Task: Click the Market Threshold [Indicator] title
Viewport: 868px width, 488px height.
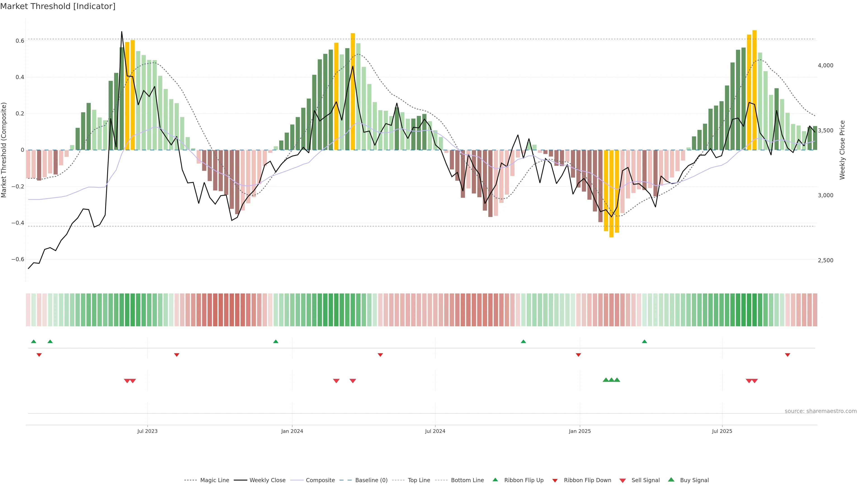Action: [58, 6]
